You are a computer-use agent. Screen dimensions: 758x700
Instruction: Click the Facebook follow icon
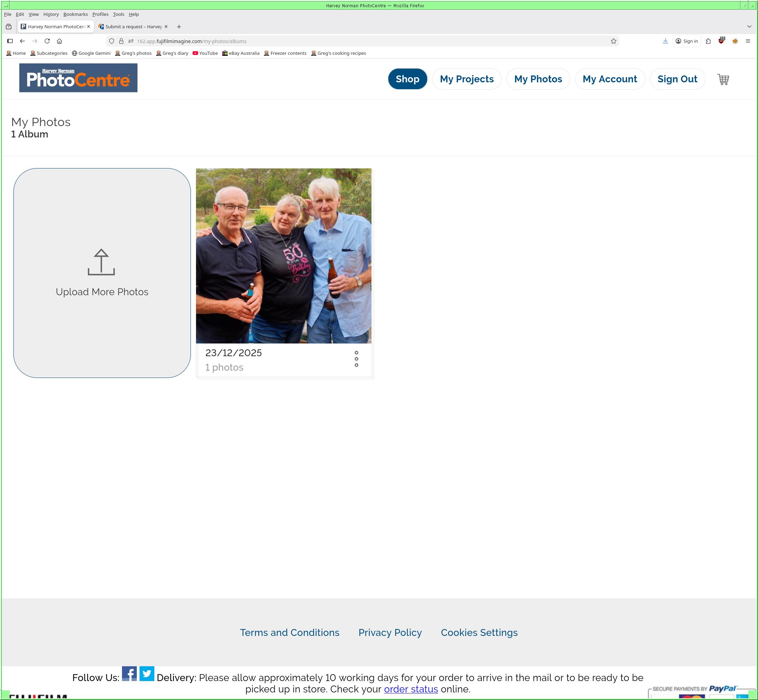129,673
